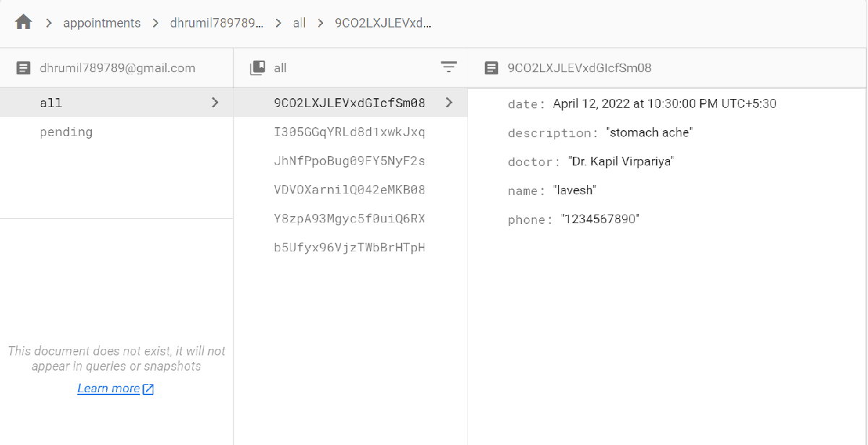This screenshot has height=445, width=868.
Task: Open the Learn more link
Action: (x=108, y=389)
